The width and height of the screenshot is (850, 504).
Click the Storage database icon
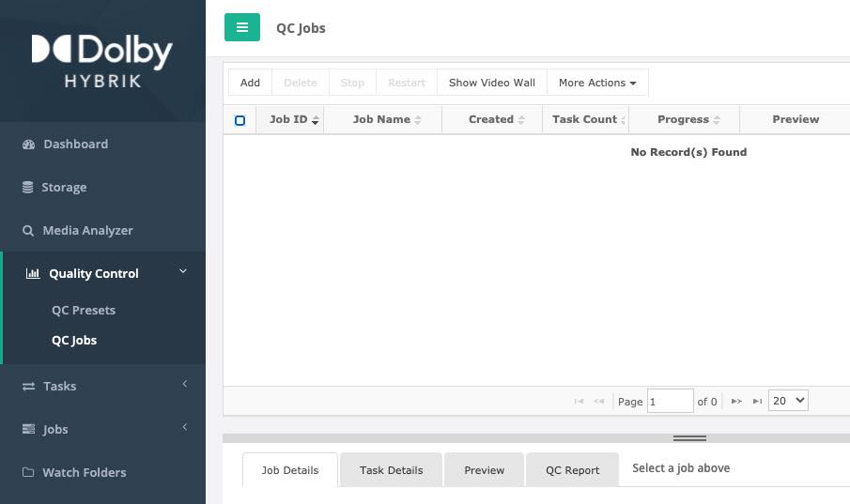pos(27,187)
